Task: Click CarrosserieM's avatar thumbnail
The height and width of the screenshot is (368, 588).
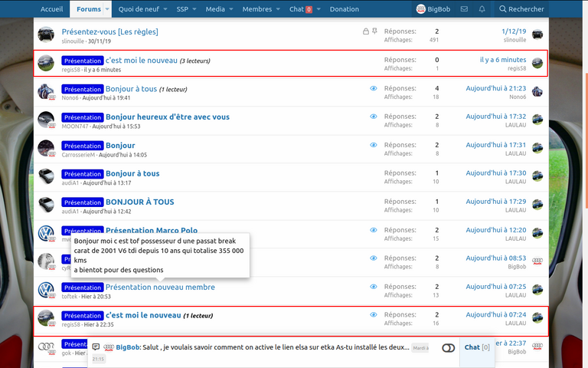Action: [x=46, y=148]
